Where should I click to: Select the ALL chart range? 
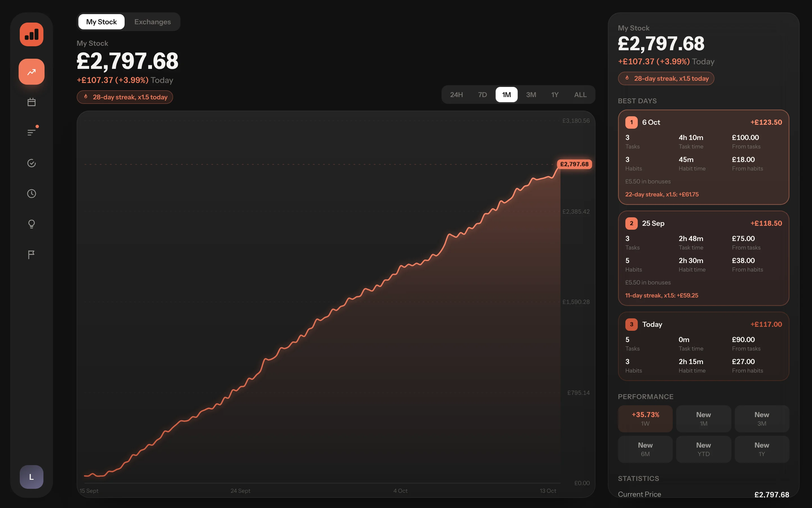tap(580, 95)
